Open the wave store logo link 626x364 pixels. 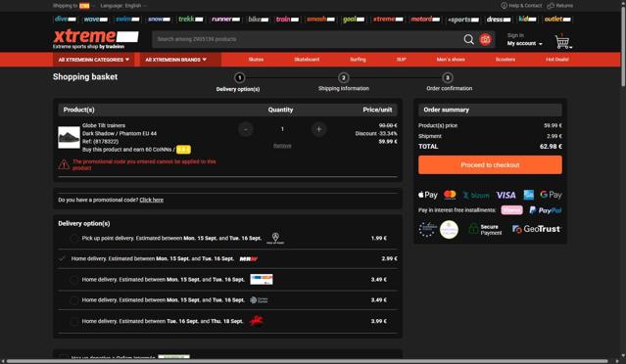(95, 19)
